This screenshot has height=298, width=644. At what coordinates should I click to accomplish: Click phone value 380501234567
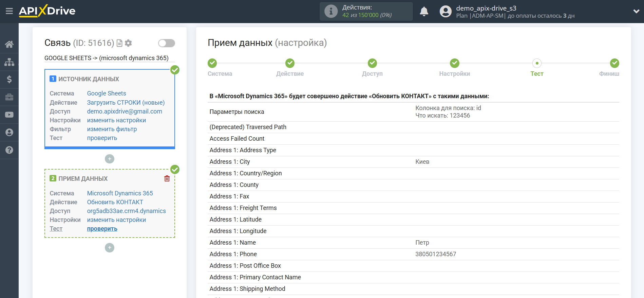[436, 254]
